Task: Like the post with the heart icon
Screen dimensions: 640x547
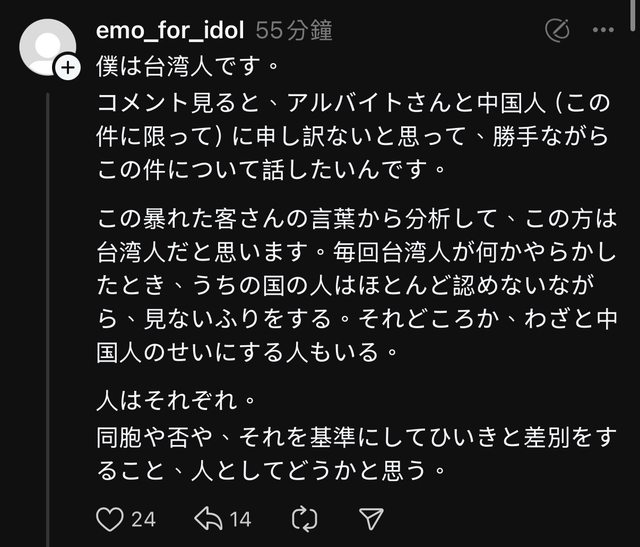Action: coord(108,517)
